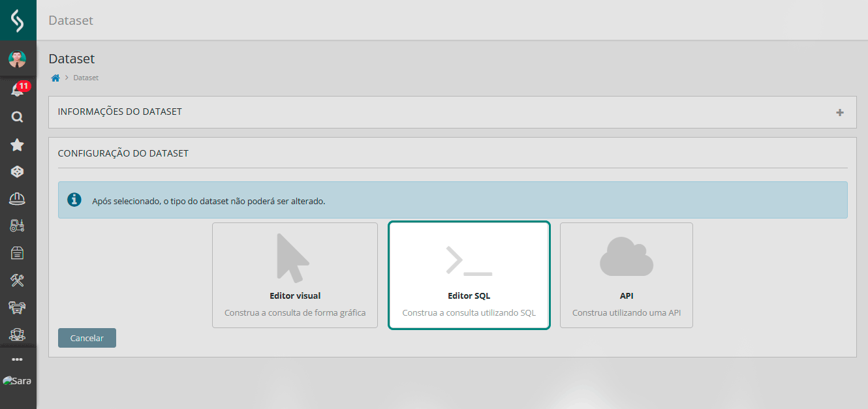
Task: Click the green logo at sidebar top
Action: [x=18, y=20]
